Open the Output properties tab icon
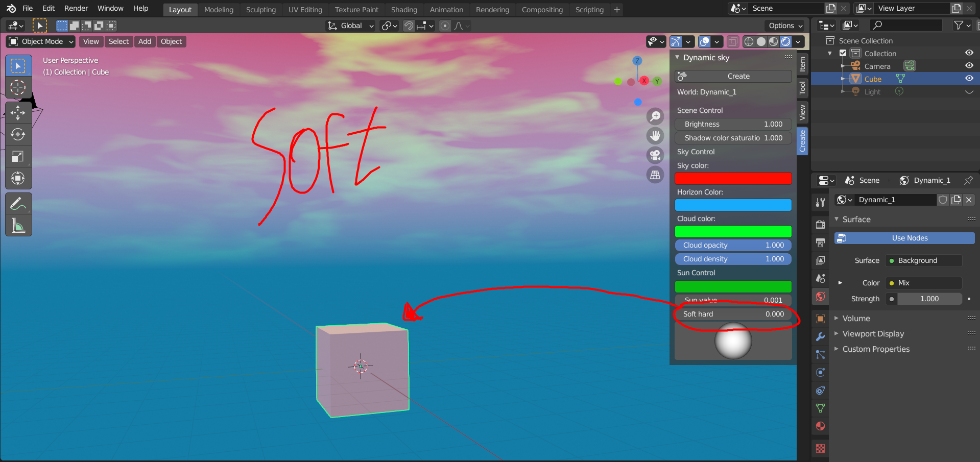This screenshot has width=980, height=462. (x=820, y=242)
